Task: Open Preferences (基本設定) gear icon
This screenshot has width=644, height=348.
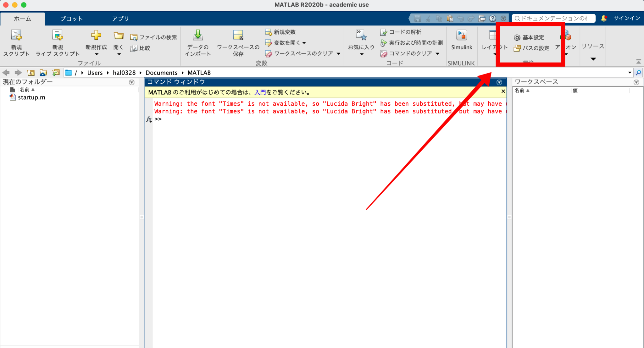Action: pyautogui.click(x=517, y=38)
